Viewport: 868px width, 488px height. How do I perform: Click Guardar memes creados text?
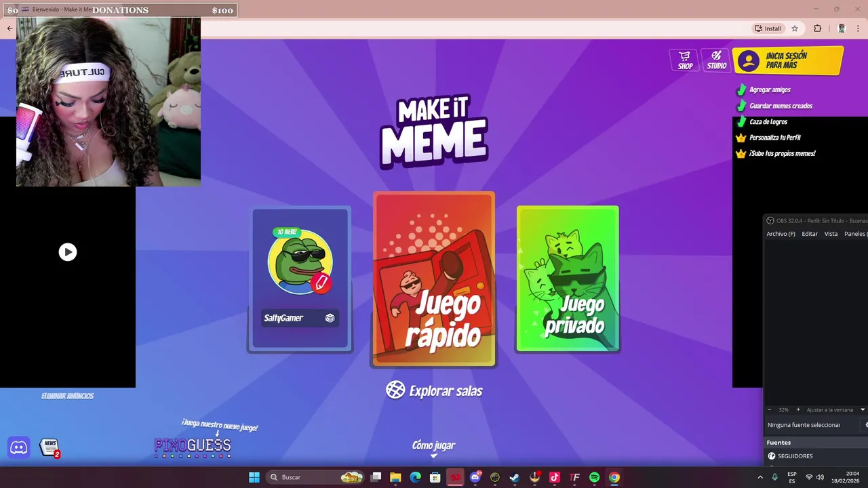[x=781, y=106]
